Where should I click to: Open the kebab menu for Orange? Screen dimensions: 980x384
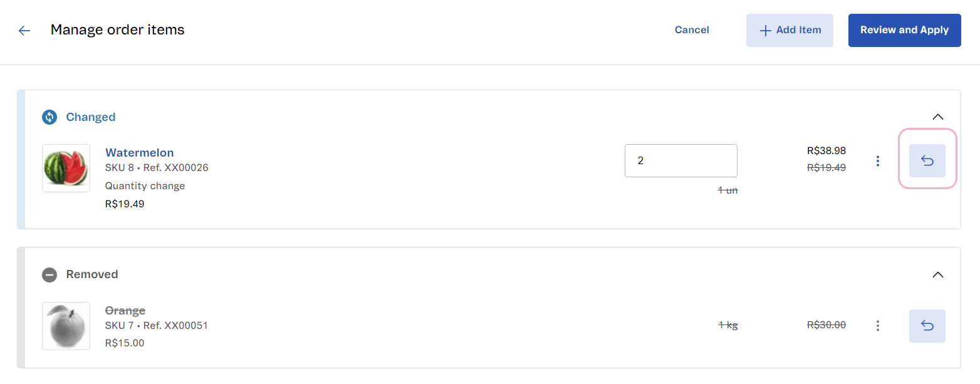pos(878,326)
